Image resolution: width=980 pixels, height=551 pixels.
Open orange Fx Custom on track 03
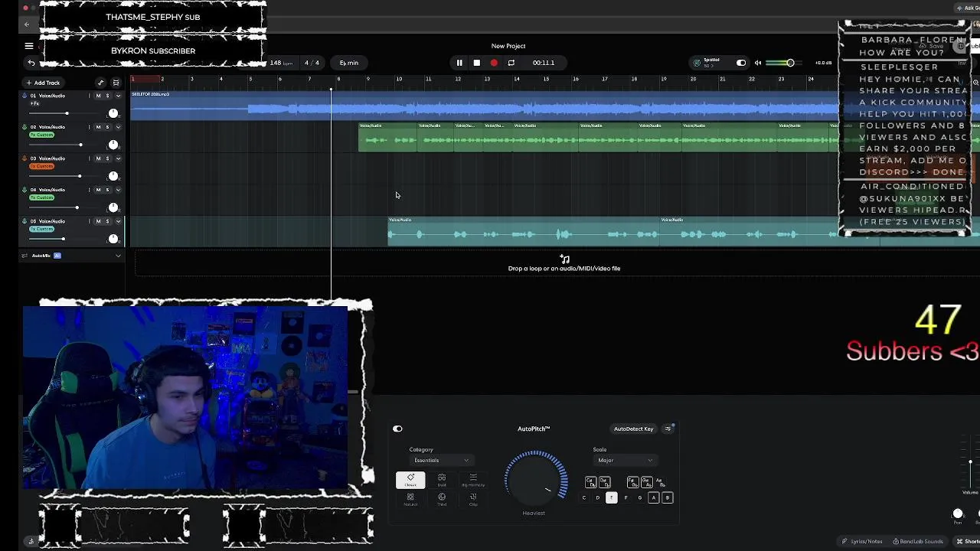coord(42,166)
